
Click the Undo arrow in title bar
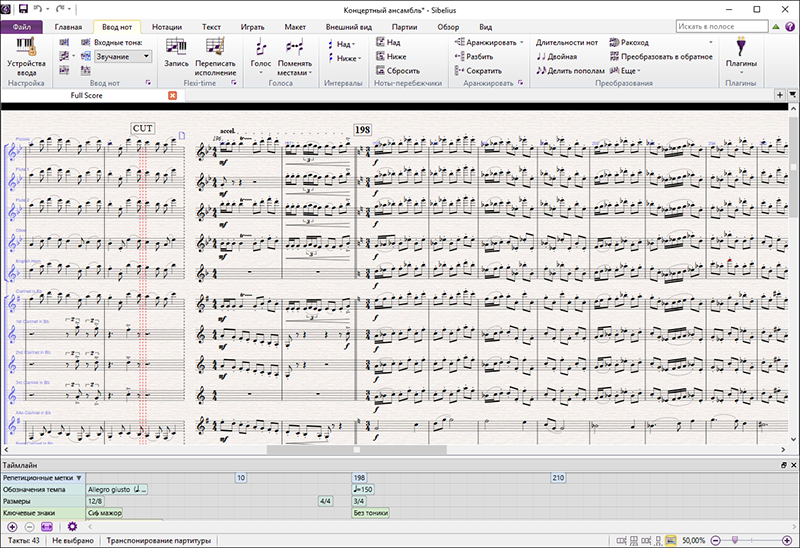(x=38, y=9)
